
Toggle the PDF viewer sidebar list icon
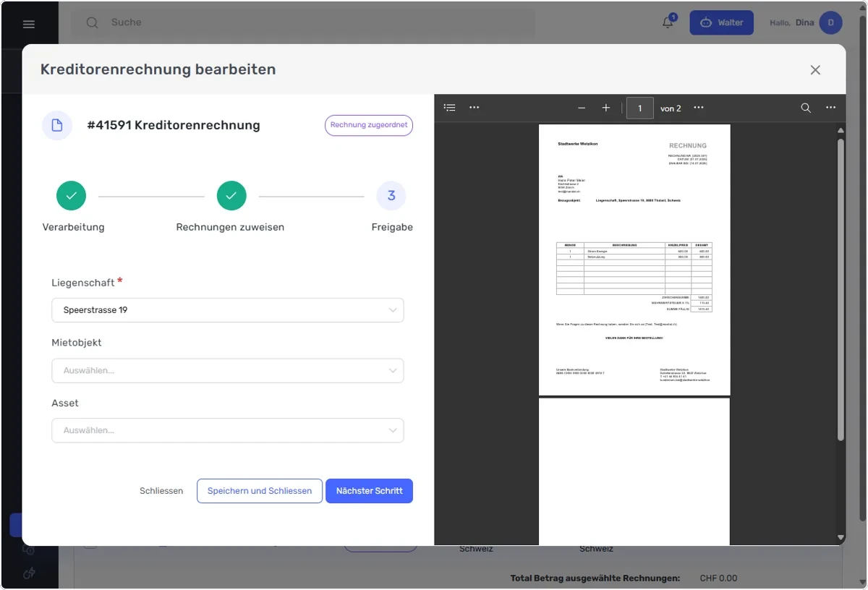[x=450, y=108]
